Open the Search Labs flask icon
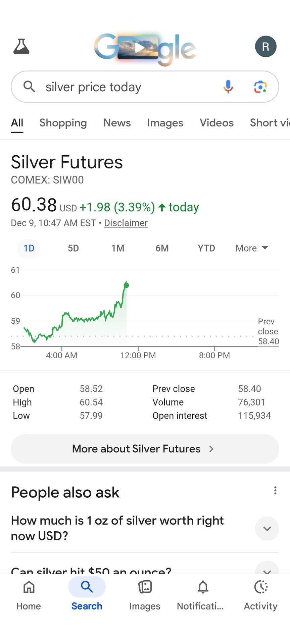The width and height of the screenshot is (290, 644). pyautogui.click(x=21, y=46)
